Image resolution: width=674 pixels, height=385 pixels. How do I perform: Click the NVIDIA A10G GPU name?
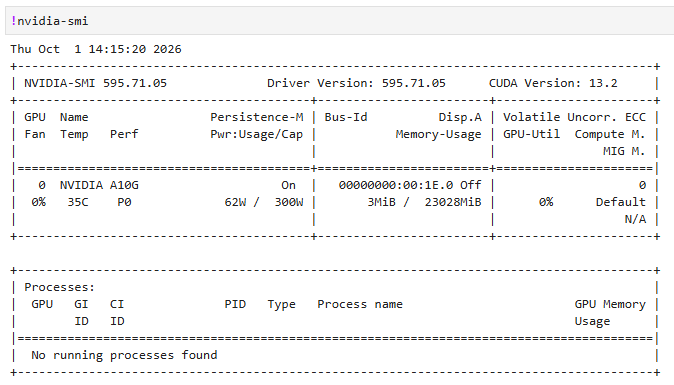99,185
